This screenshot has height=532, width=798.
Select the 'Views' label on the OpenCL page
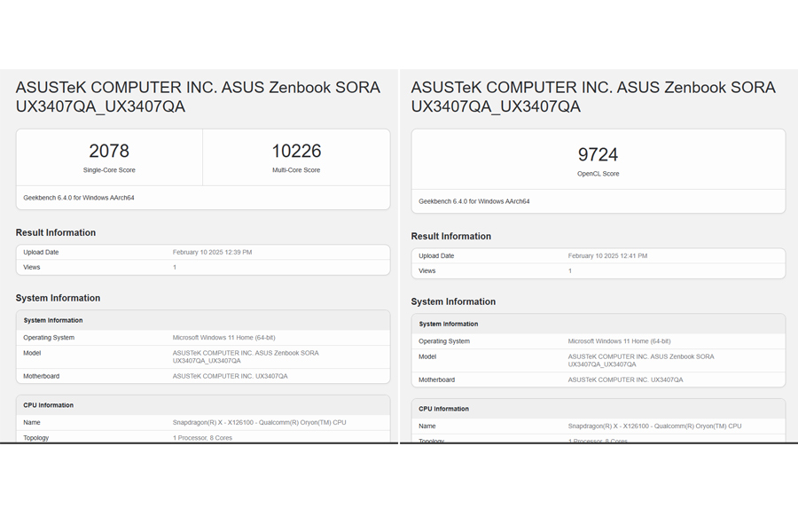coord(427,270)
